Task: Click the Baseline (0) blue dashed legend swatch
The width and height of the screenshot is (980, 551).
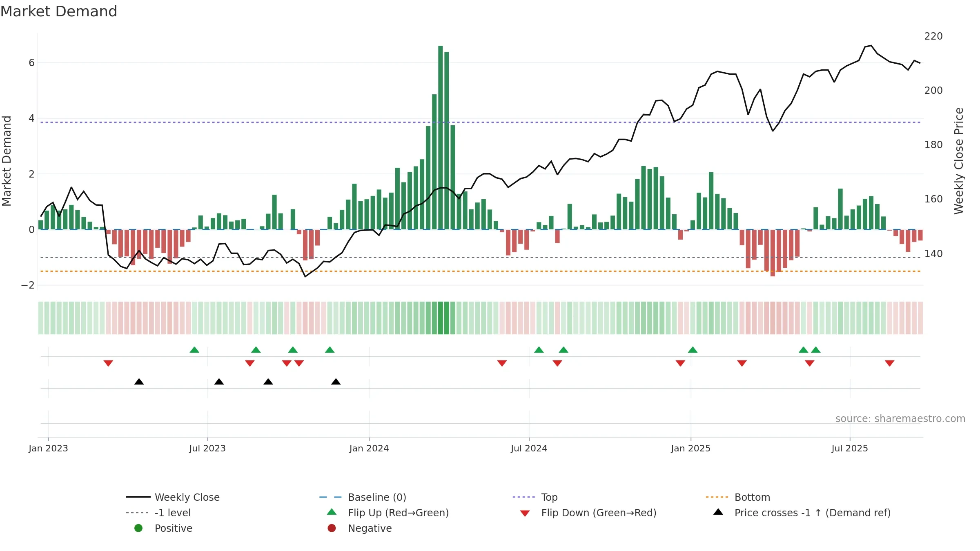Action: click(x=330, y=497)
